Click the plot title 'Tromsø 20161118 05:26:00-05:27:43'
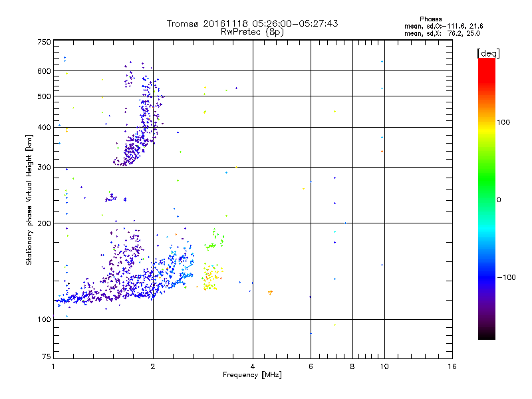 (252, 23)
